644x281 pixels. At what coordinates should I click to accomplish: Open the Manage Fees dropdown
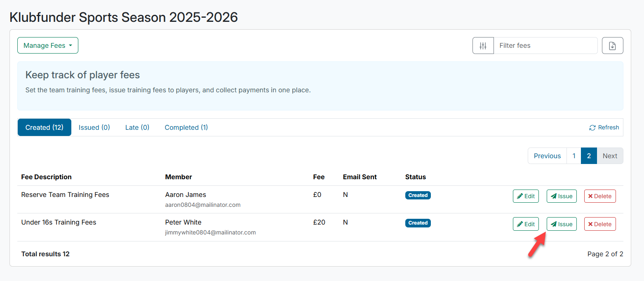point(47,45)
